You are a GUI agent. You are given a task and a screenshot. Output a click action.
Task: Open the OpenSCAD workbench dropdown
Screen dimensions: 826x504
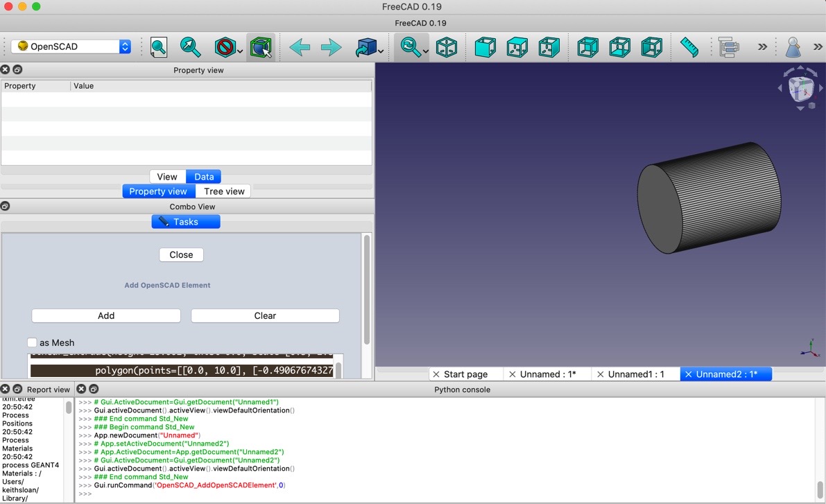point(71,46)
